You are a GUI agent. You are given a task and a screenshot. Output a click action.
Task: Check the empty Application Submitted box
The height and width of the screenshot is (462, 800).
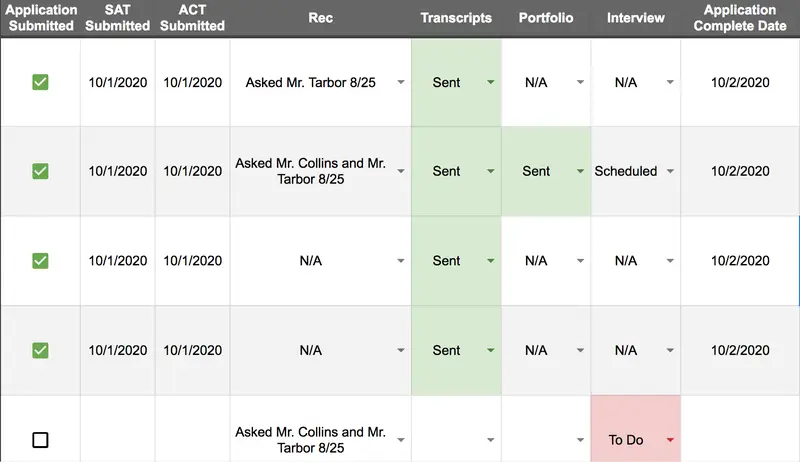pyautogui.click(x=40, y=440)
